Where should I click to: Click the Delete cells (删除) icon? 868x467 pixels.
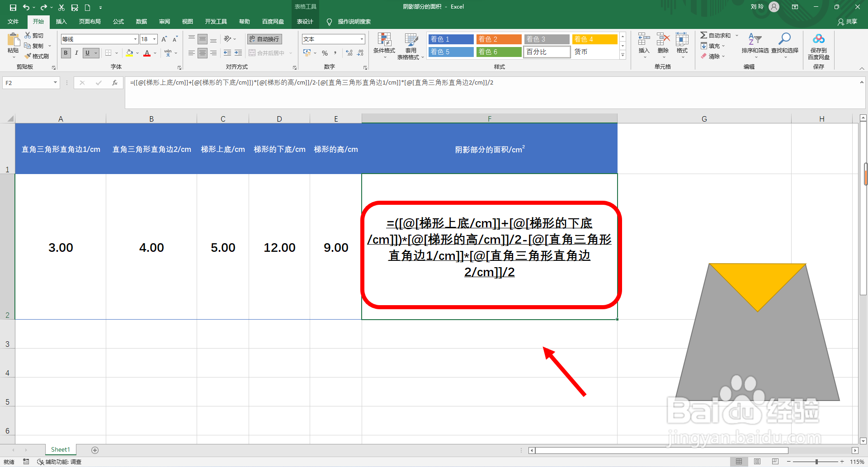(x=663, y=39)
